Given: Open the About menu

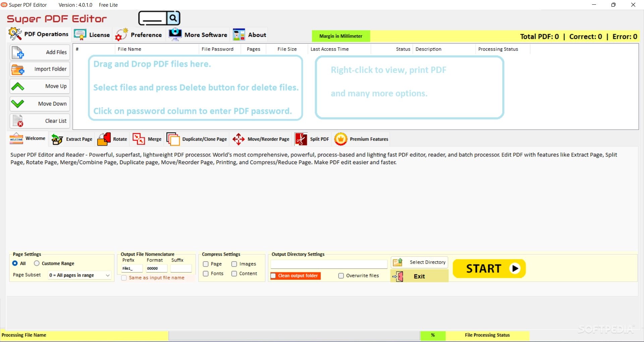Looking at the screenshot, I should point(250,35).
